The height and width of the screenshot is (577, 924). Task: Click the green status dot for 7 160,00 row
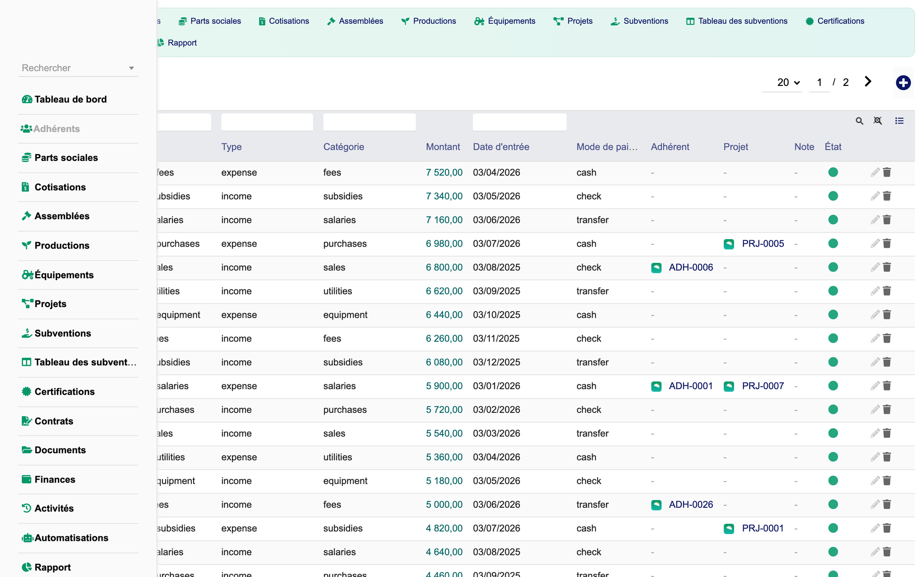[833, 220]
